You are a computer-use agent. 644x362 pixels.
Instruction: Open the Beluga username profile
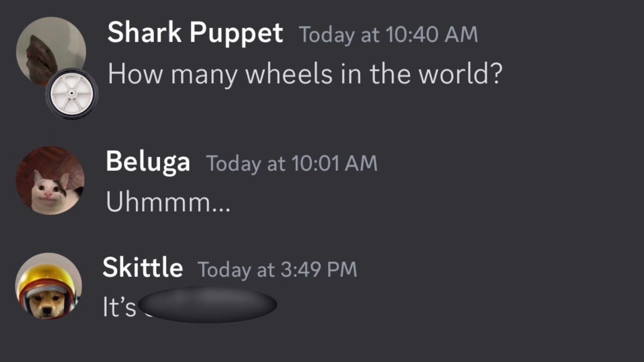click(x=148, y=162)
